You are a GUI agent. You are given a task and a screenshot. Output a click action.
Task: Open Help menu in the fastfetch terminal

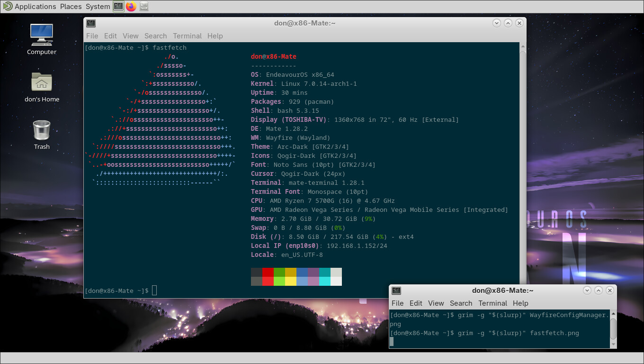(x=215, y=36)
